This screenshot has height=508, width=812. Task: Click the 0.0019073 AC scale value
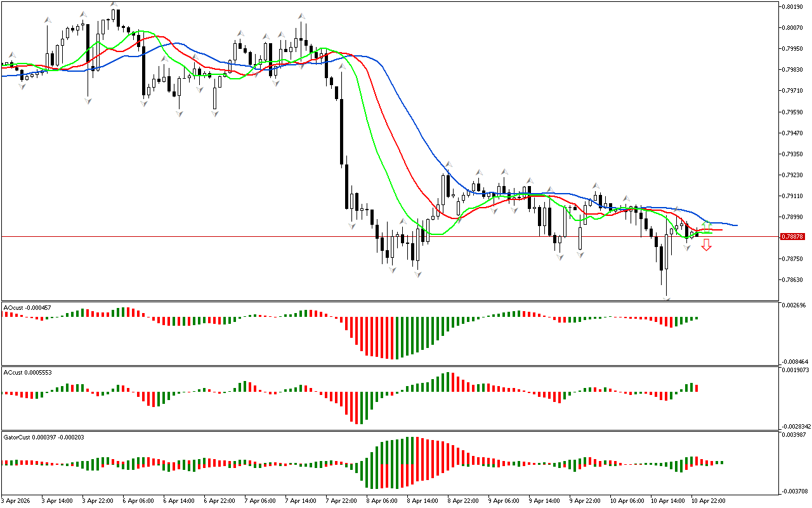[x=796, y=370]
